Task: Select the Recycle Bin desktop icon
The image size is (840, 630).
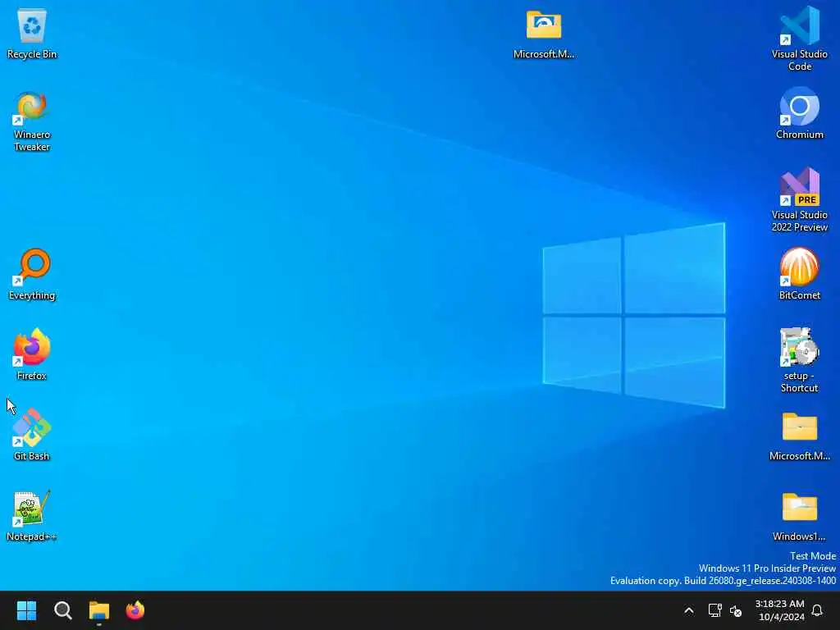Action: [x=32, y=33]
